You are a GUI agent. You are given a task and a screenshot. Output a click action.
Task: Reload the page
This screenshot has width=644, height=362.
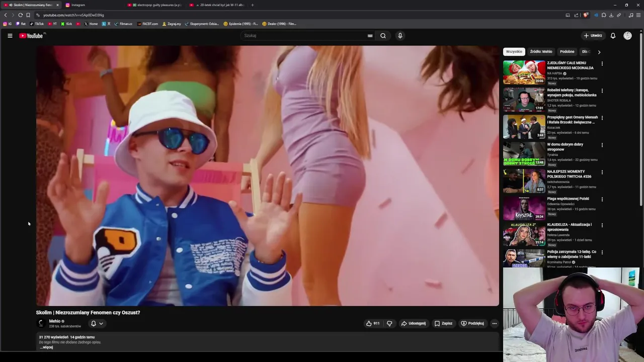click(20, 15)
